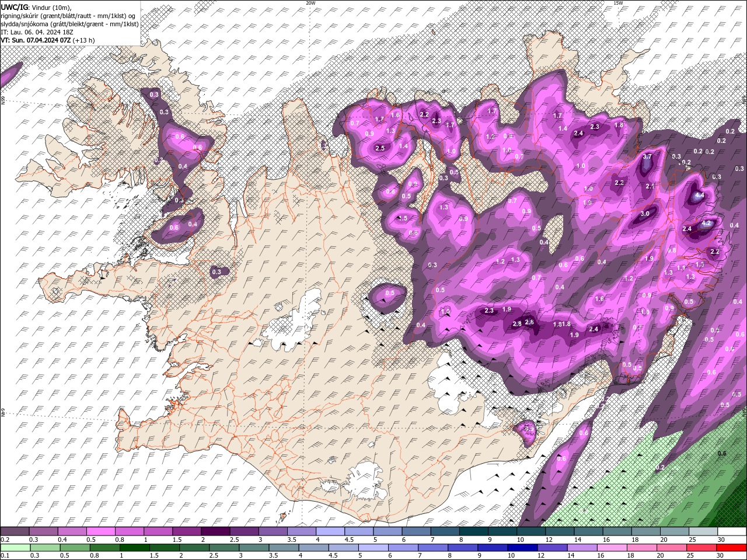Click the '20W' longitude label
This screenshot has width=747, height=560.
pyautogui.click(x=310, y=3)
